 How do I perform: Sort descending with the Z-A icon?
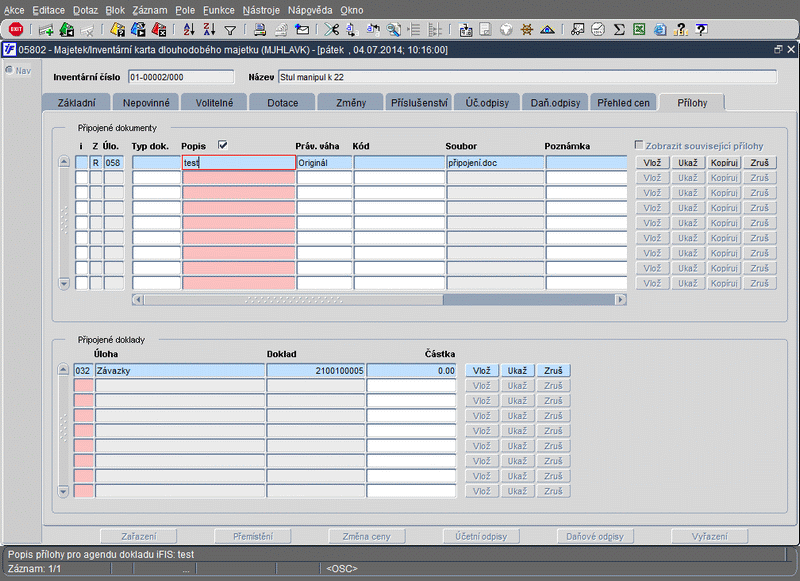(208, 29)
